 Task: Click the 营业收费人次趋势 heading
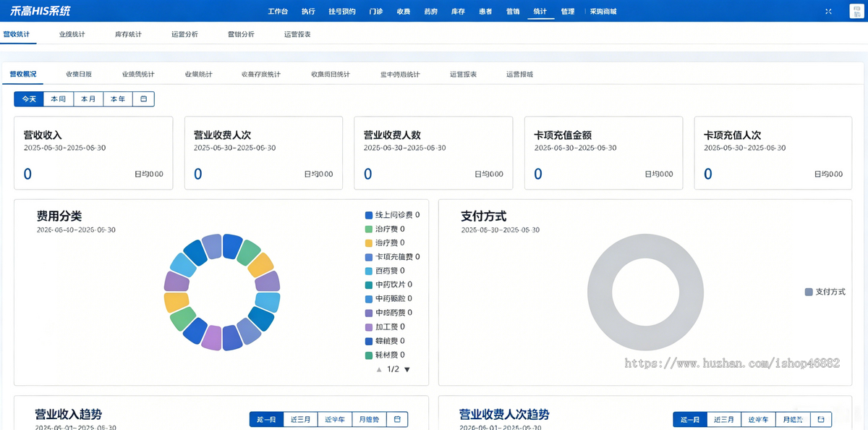pyautogui.click(x=504, y=415)
